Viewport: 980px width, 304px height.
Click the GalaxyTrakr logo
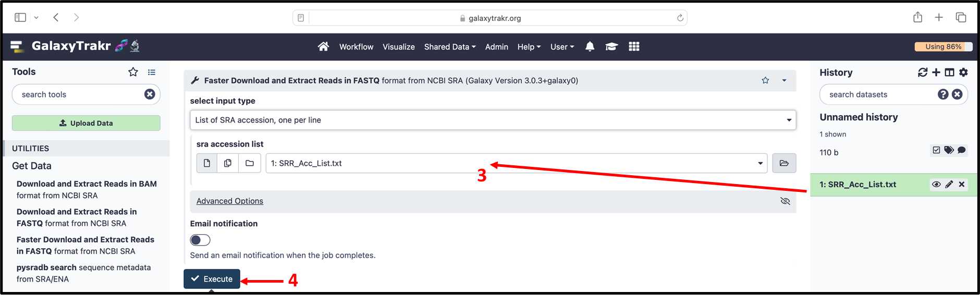pyautogui.click(x=75, y=46)
